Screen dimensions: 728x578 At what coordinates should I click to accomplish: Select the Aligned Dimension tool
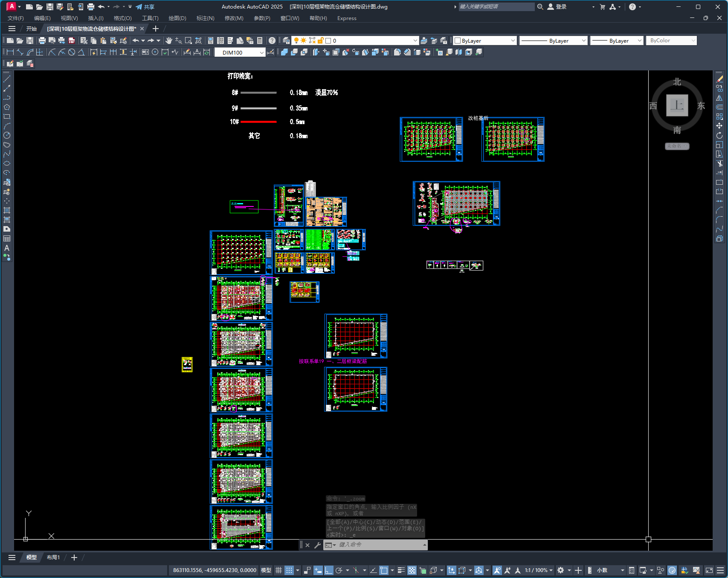point(20,52)
